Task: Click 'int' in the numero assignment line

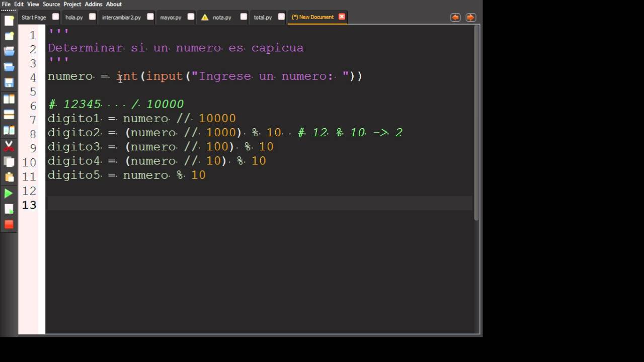Action: point(127,76)
